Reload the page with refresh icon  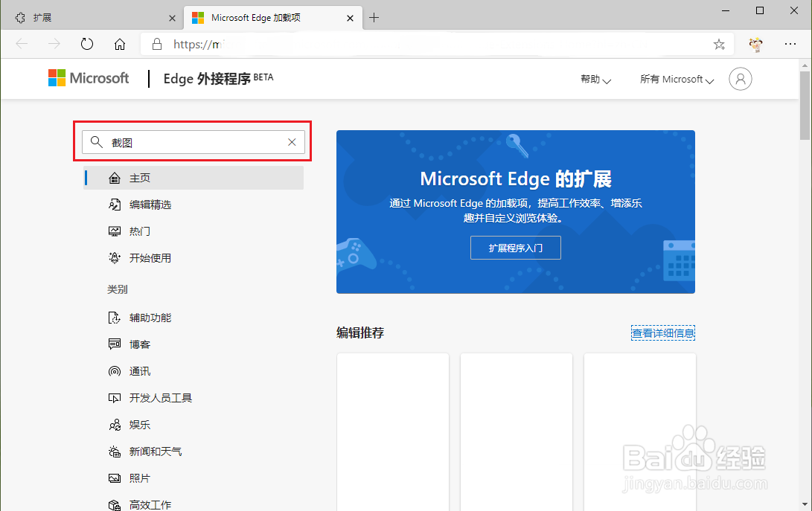click(87, 44)
